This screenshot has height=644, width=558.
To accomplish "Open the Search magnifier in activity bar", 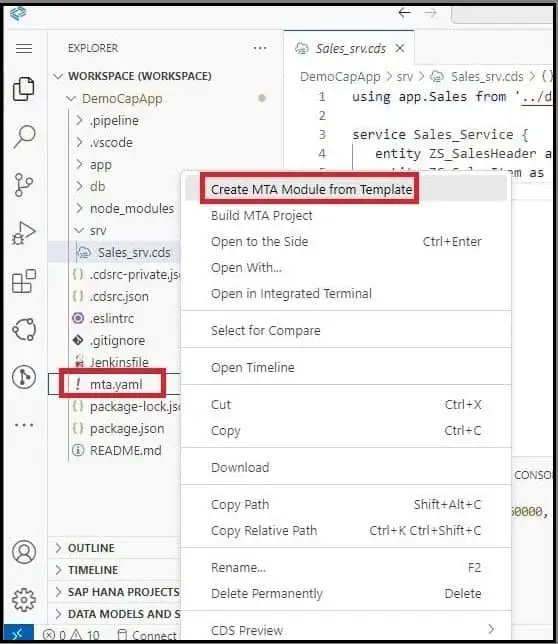I will coord(24,136).
